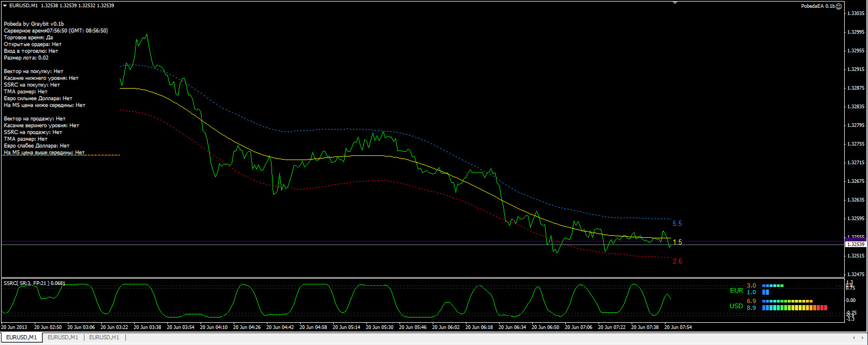The height and width of the screenshot is (345, 868).
Task: Click the 1.32635 price scale label
Action: (856, 200)
